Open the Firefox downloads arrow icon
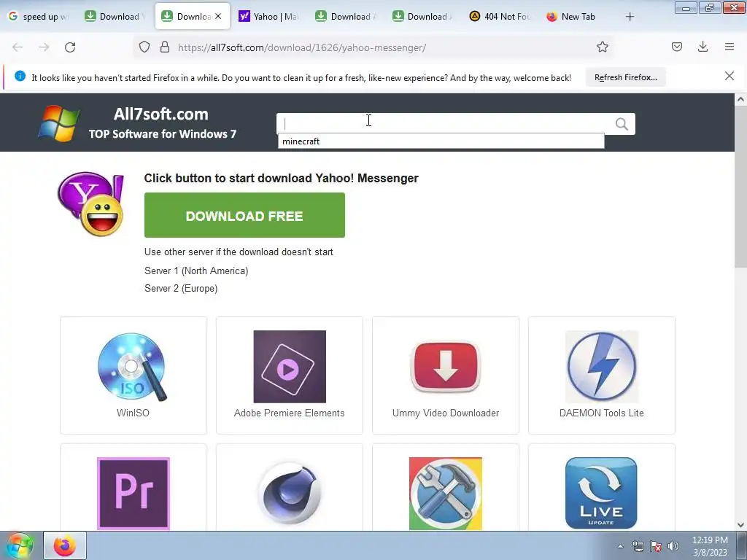The width and height of the screenshot is (747, 560). point(703,47)
